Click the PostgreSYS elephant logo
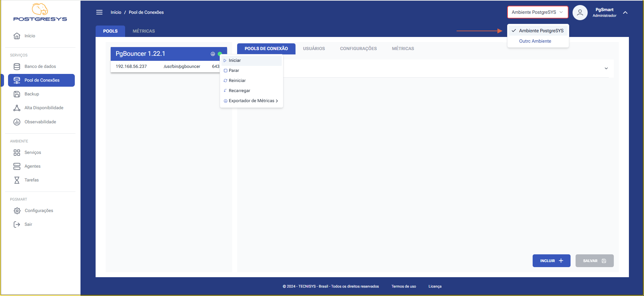This screenshot has width=644, height=296. click(x=40, y=12)
